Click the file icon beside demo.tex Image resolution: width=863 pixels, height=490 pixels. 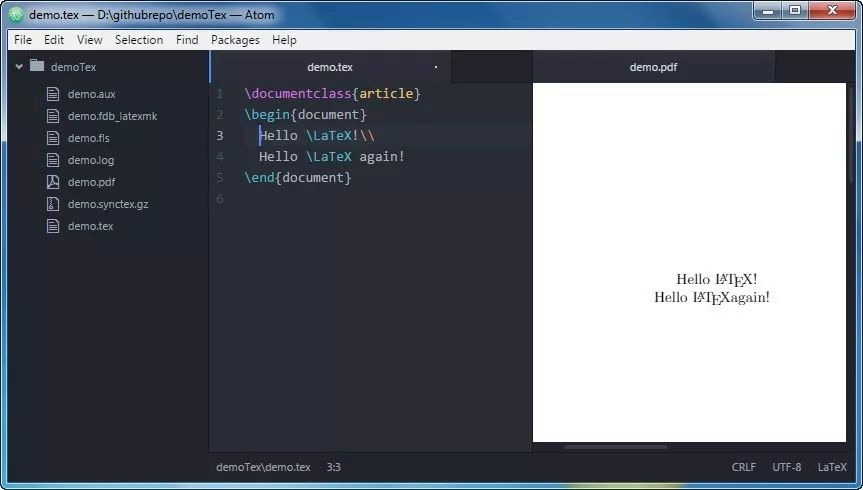click(53, 226)
